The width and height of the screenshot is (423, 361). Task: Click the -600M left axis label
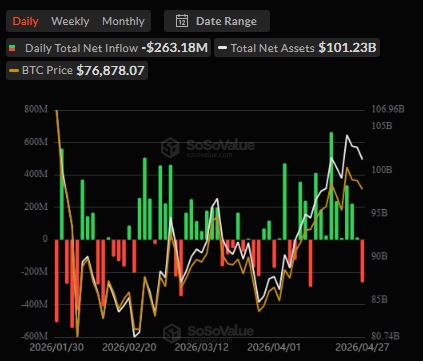pyautogui.click(x=34, y=336)
